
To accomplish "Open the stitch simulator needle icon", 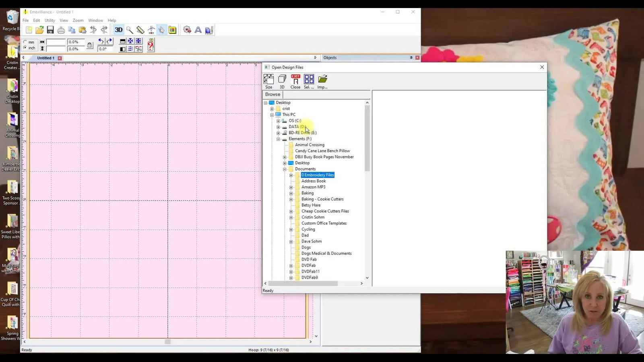I will 151,30.
